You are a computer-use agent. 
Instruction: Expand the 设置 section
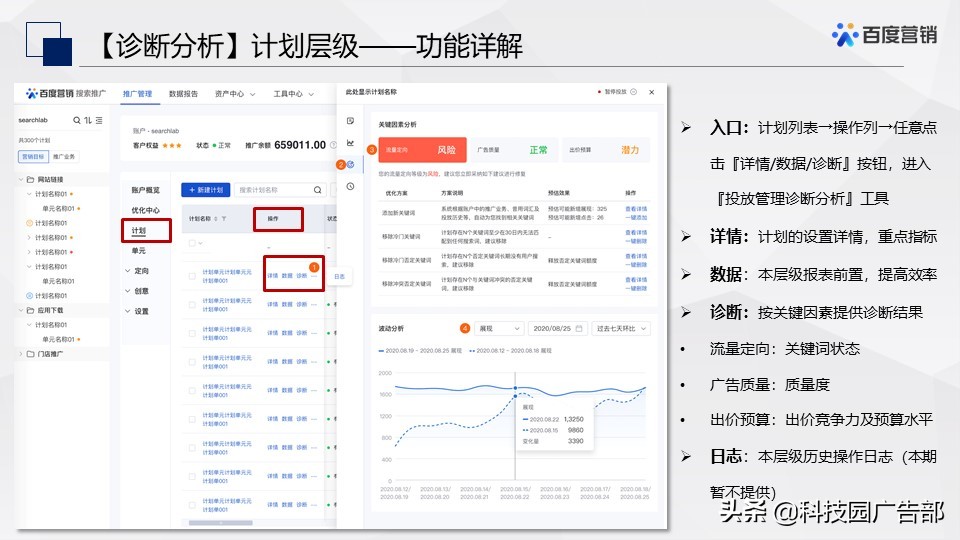(137, 311)
